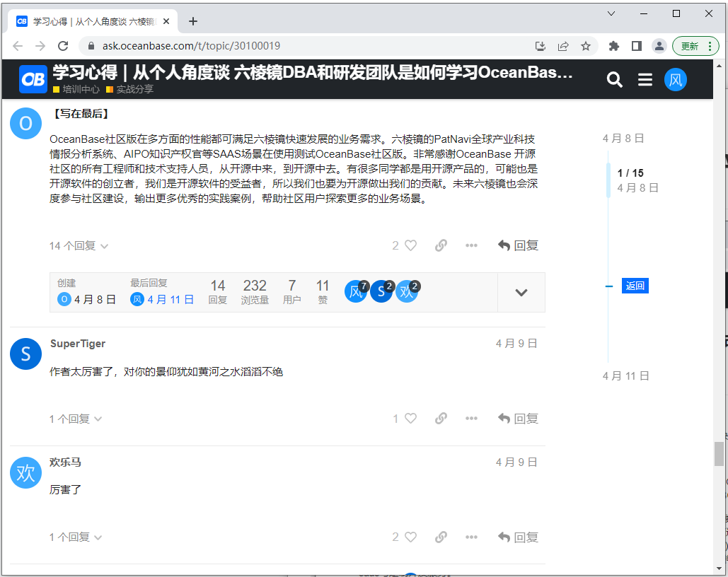Open the 欢乐马 username link
Screen dimensions: 728x577
pyautogui.click(x=66, y=462)
